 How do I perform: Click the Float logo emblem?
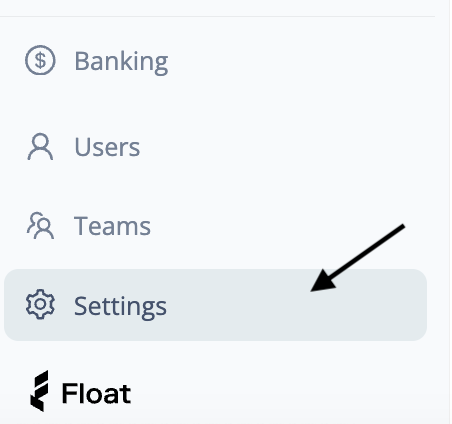coord(39,391)
